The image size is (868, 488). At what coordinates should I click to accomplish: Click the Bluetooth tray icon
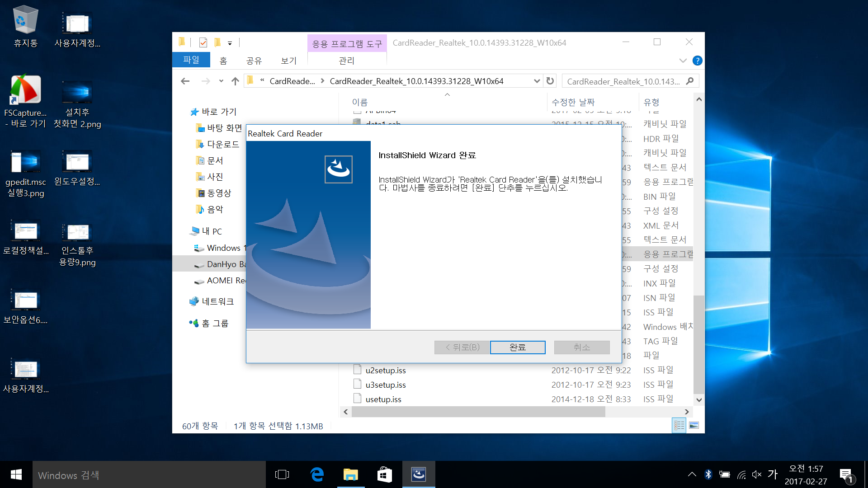(x=708, y=474)
